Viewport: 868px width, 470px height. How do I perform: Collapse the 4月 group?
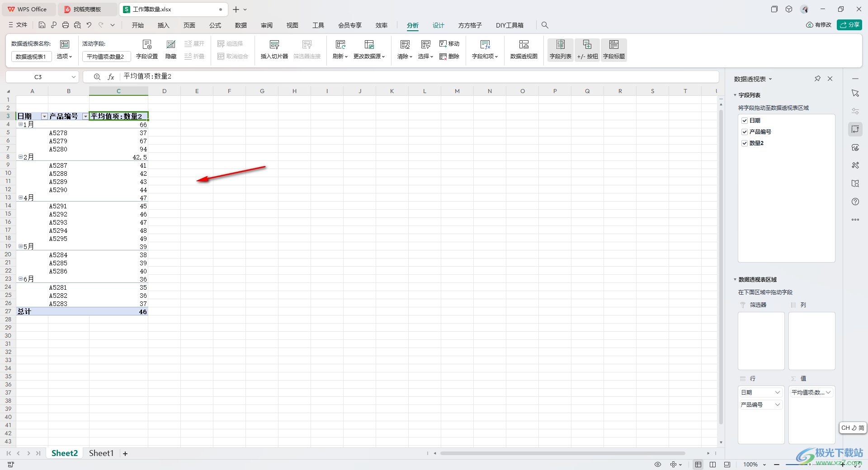pos(20,197)
